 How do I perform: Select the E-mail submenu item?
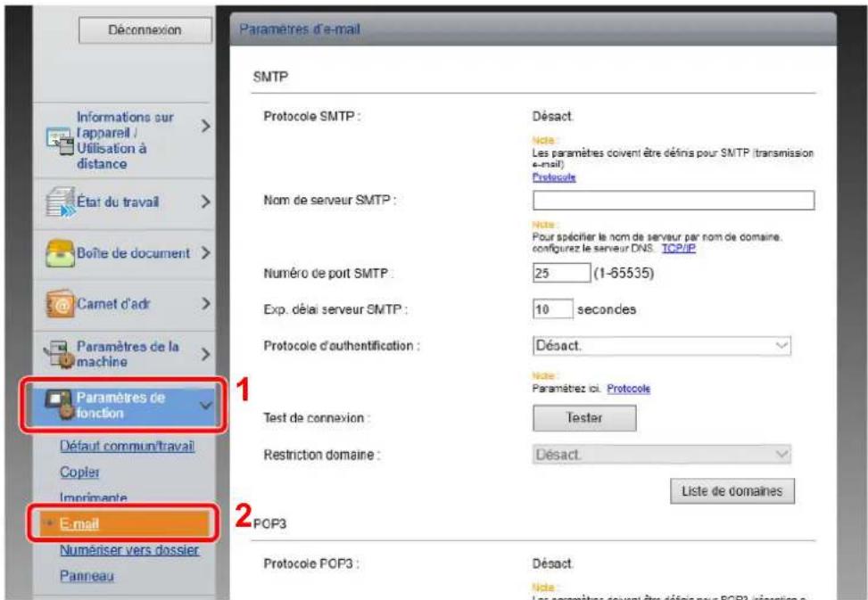coord(123,523)
